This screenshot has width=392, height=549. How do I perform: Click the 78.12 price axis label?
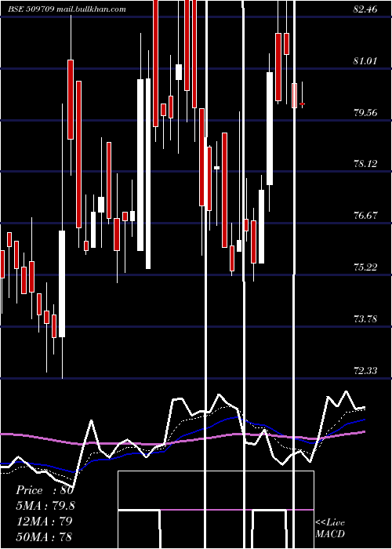tap(365, 164)
